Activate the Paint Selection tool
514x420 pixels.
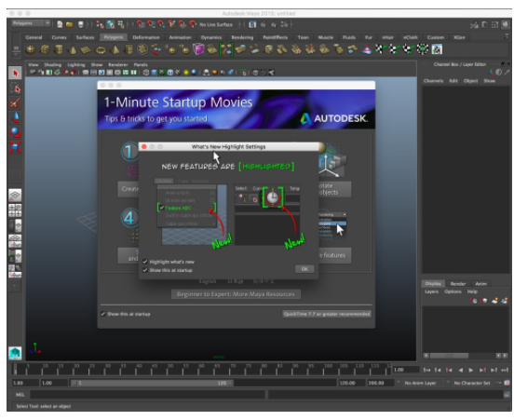pyautogui.click(x=15, y=103)
